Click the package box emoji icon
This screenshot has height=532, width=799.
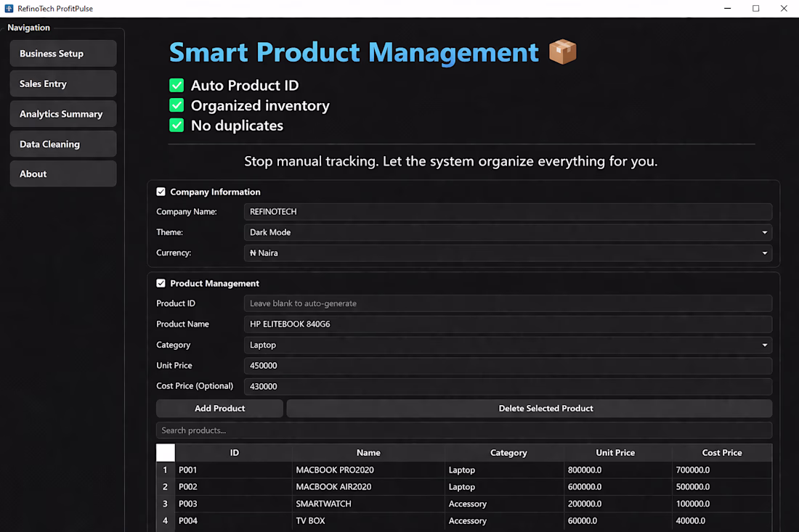[562, 52]
